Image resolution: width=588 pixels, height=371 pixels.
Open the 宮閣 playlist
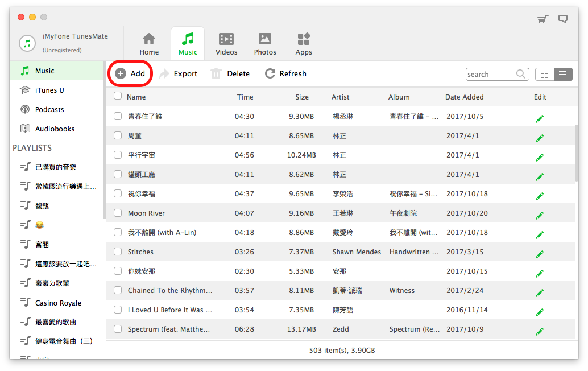pos(56,245)
